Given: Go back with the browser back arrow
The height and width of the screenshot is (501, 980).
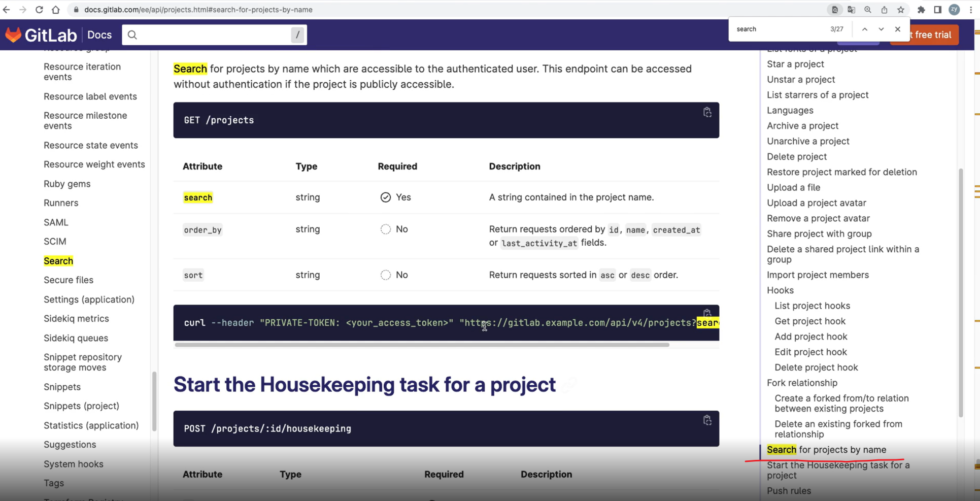Looking at the screenshot, I should (7, 10).
